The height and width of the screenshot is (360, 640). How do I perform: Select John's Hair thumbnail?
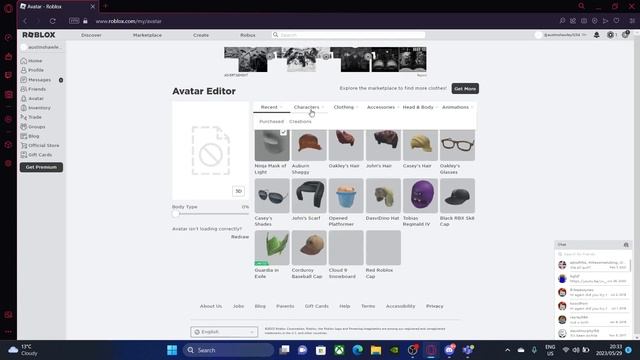coord(383,145)
